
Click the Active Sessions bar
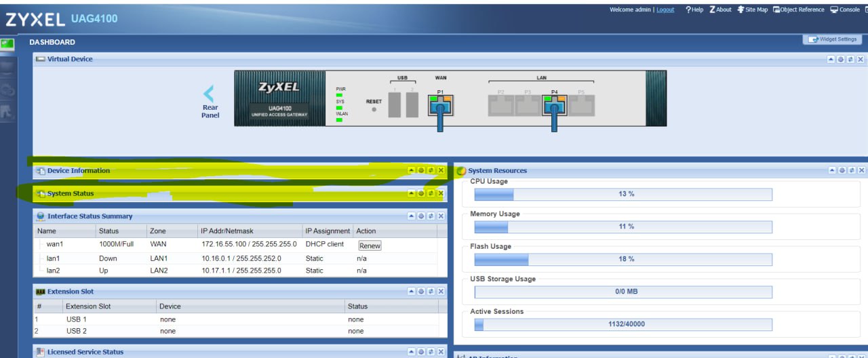point(623,324)
